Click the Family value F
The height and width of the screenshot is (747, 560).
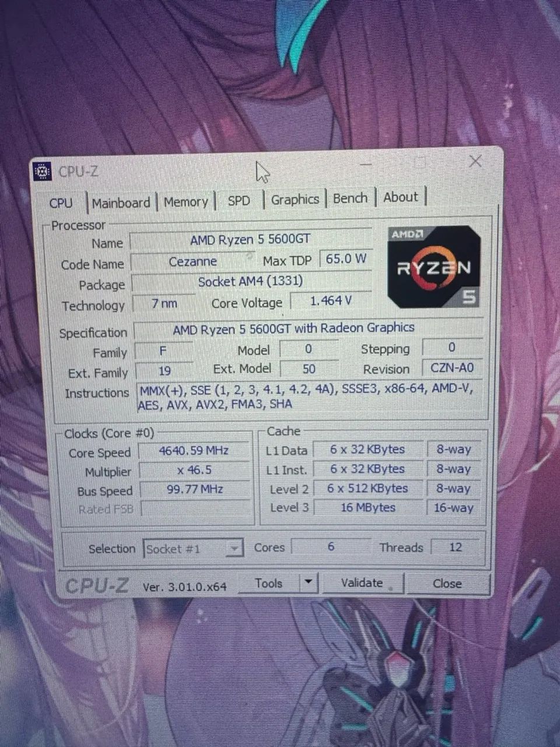point(163,351)
